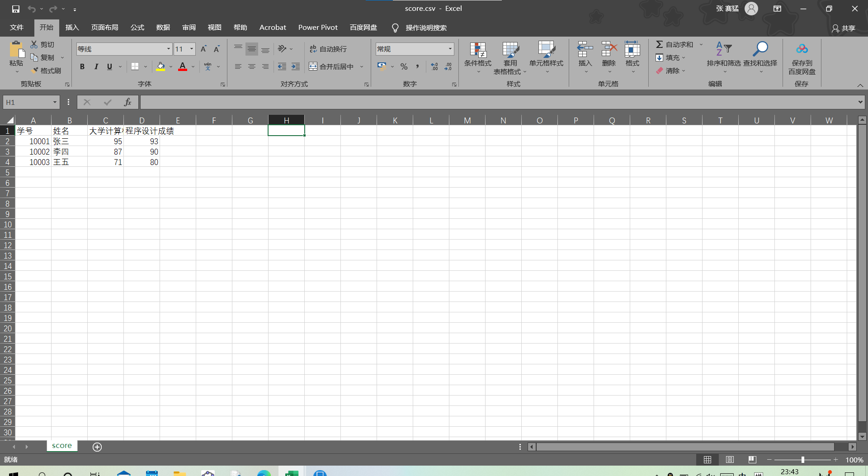Click the score sheet tab
This screenshot has width=868, height=476.
(62, 446)
